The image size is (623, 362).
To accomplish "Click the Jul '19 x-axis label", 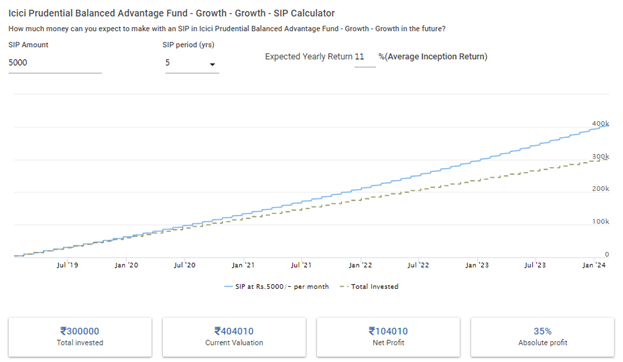I will [67, 265].
